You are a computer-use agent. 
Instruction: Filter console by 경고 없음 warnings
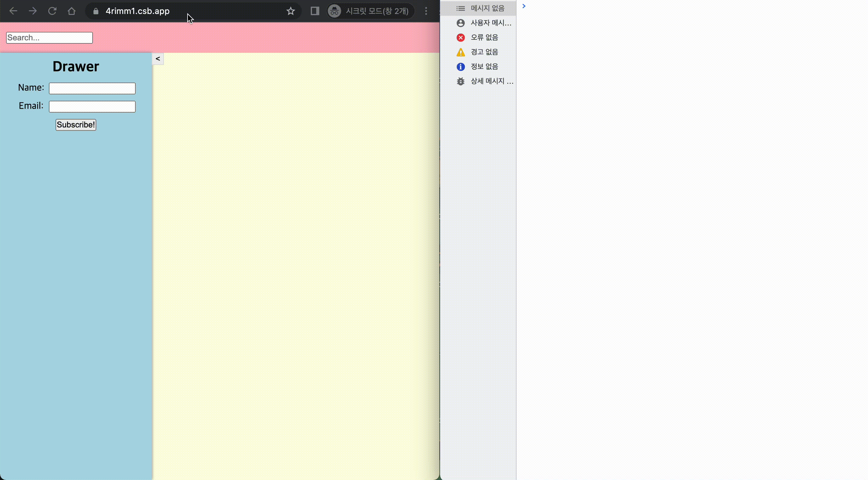pos(478,52)
